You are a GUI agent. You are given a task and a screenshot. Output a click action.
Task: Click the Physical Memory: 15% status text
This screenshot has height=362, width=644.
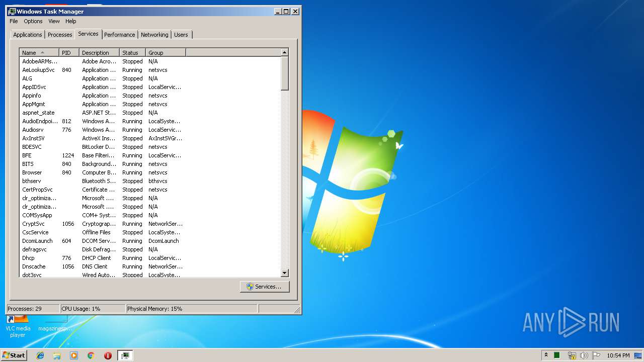(155, 309)
